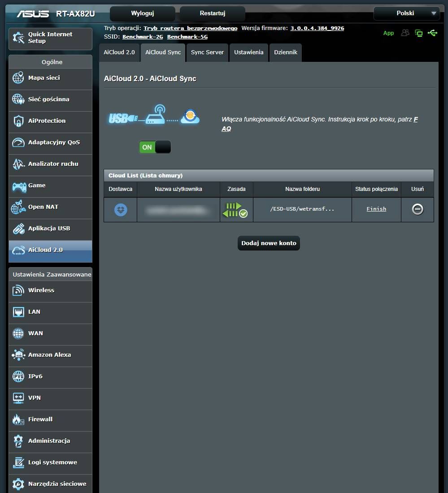Click the Narzędzia sieciowe icon
The height and width of the screenshot is (493, 448).
[18, 484]
